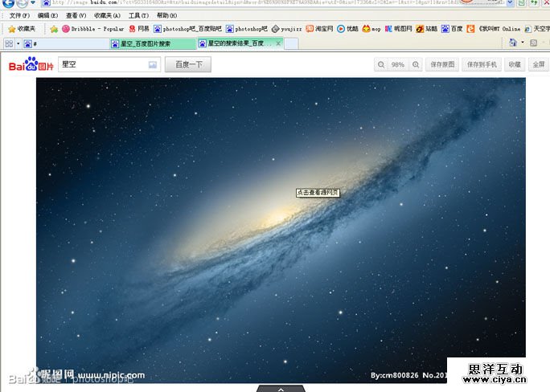Viewport: 550px width, 392px height.
Task: Open the 网易 bookmark
Action: [139, 29]
